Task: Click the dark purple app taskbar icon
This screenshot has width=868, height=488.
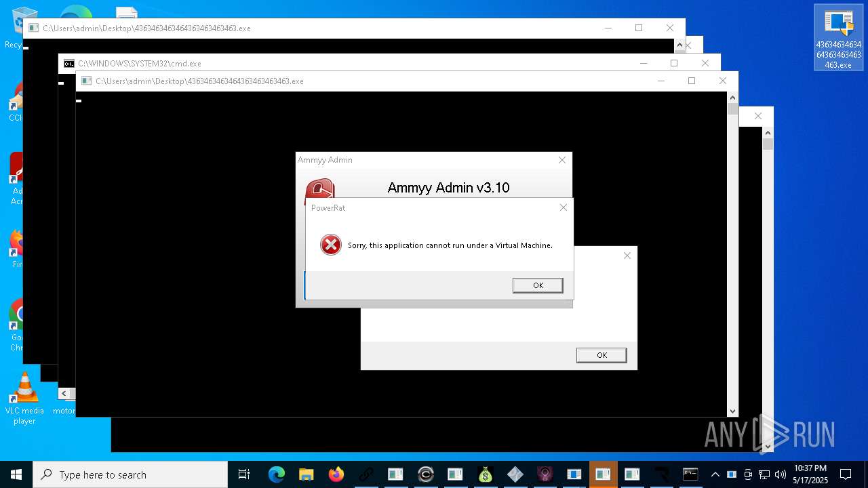Action: coord(545,474)
